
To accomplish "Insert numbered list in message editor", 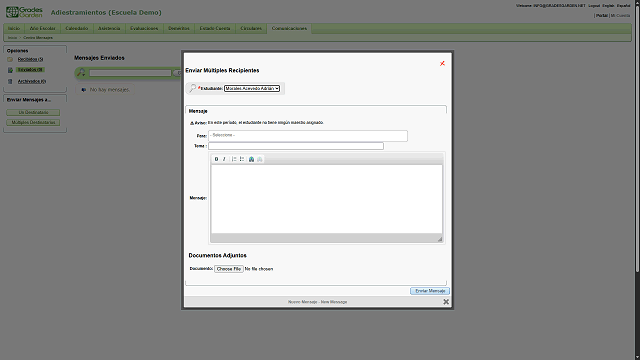I will [234, 159].
